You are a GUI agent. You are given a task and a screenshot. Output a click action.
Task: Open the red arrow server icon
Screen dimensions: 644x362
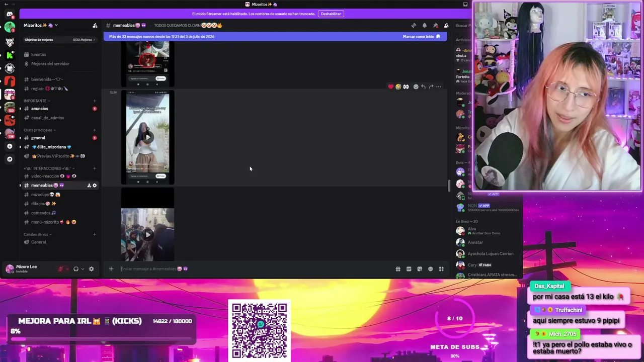[10, 81]
